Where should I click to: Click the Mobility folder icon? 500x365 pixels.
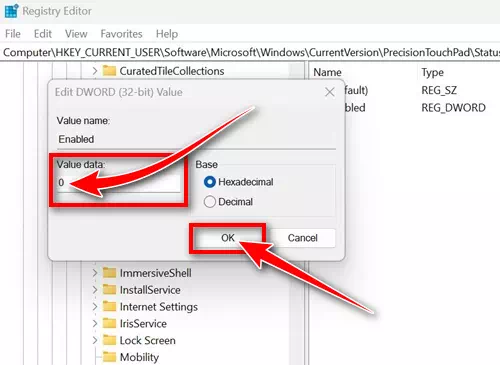pos(109,357)
